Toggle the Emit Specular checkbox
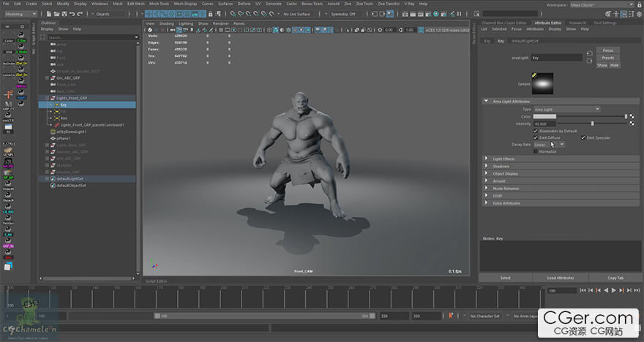 click(x=583, y=138)
